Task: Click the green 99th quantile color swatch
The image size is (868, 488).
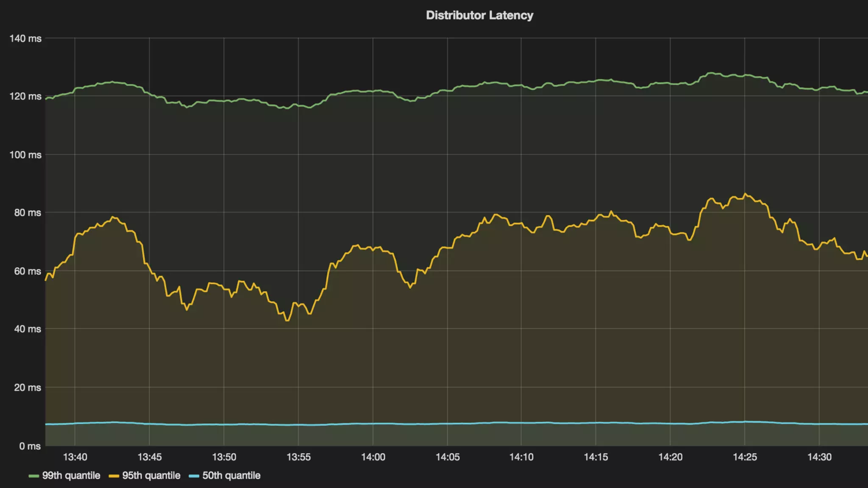Action: point(33,476)
